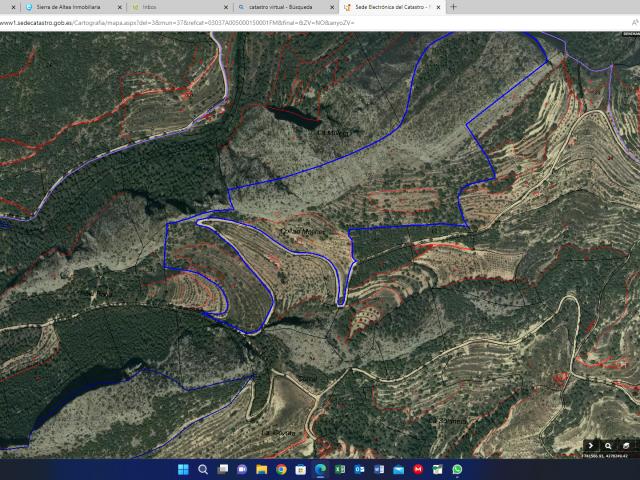Open Windows taskbar search
Screen dimensions: 640x480
pos(203,469)
